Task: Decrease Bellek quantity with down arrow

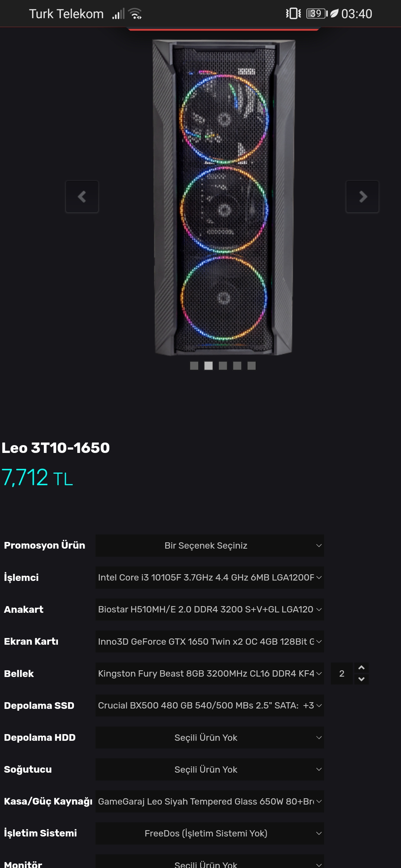Action: pyautogui.click(x=361, y=679)
